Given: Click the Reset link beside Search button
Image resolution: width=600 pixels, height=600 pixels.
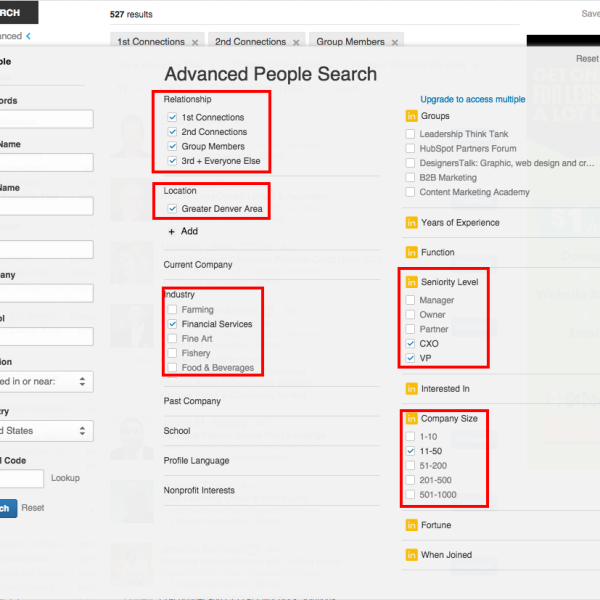Looking at the screenshot, I should (x=33, y=508).
